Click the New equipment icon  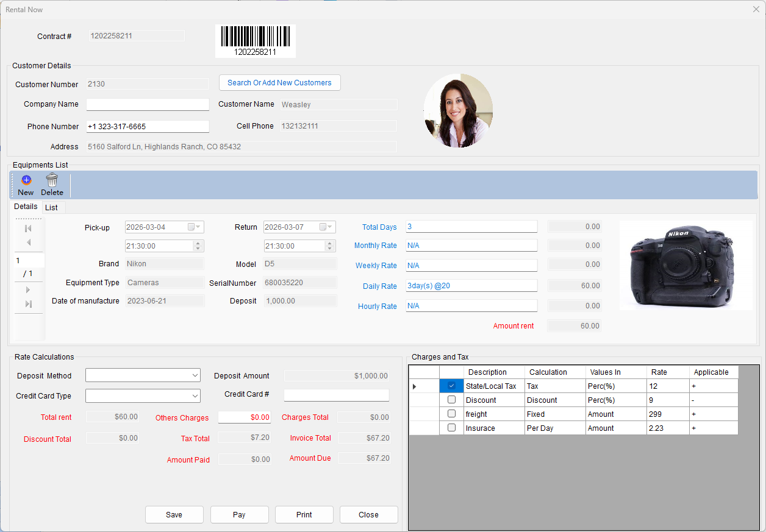[x=26, y=180]
